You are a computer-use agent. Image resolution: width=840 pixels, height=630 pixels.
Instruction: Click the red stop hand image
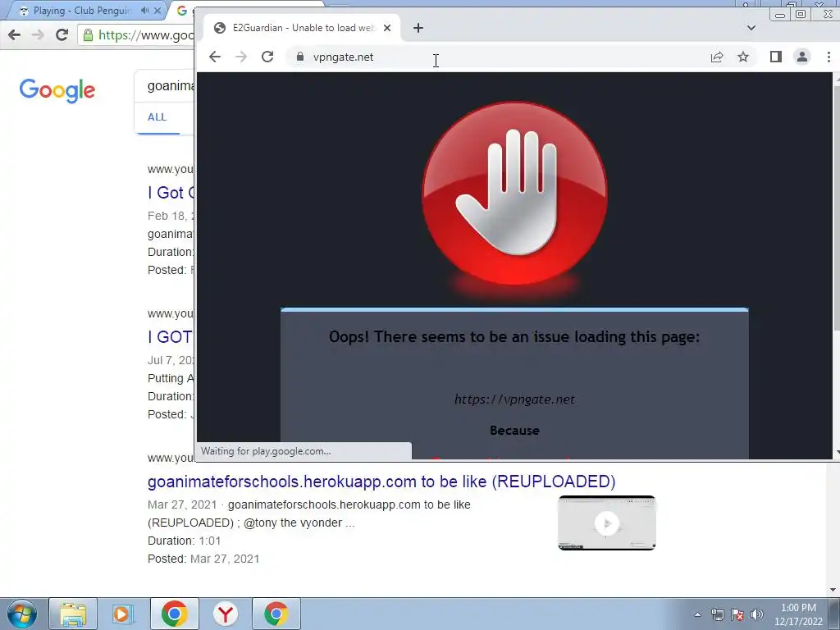click(x=514, y=193)
